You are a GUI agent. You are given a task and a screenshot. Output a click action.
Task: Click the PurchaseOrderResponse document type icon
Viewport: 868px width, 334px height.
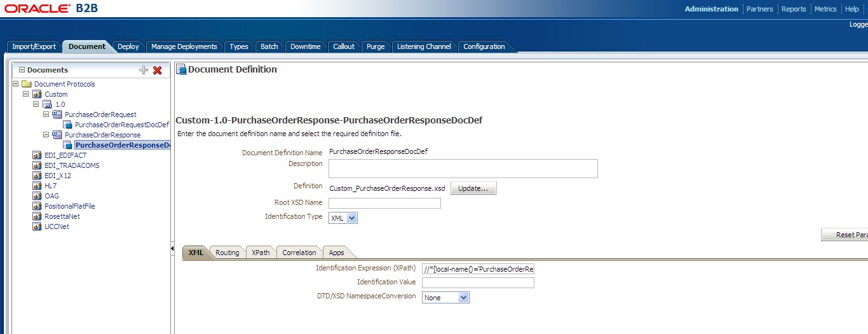point(57,135)
